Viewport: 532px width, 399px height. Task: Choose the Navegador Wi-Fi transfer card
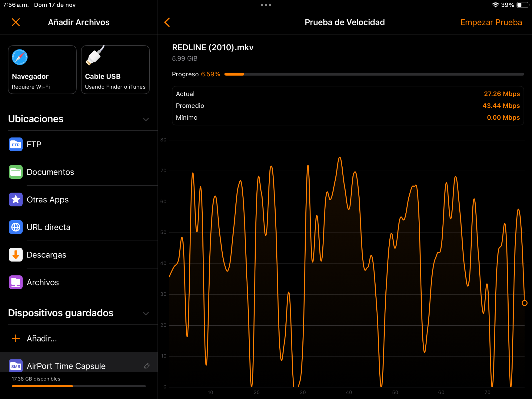pyautogui.click(x=42, y=70)
